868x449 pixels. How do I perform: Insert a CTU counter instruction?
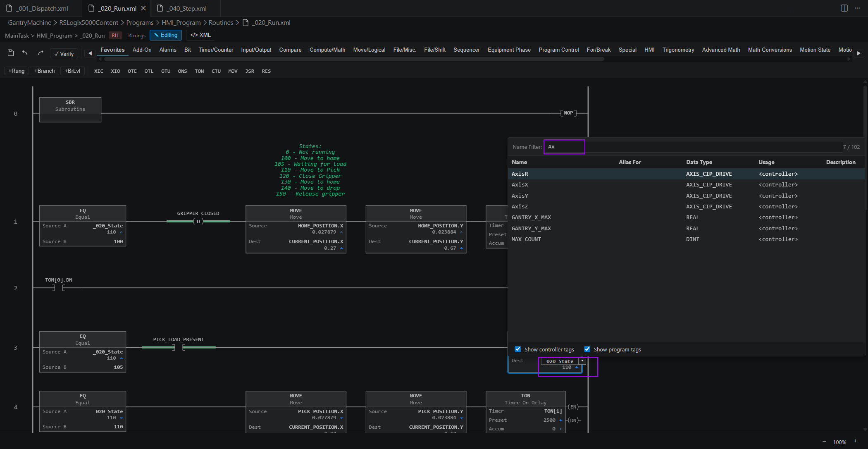pyautogui.click(x=216, y=71)
